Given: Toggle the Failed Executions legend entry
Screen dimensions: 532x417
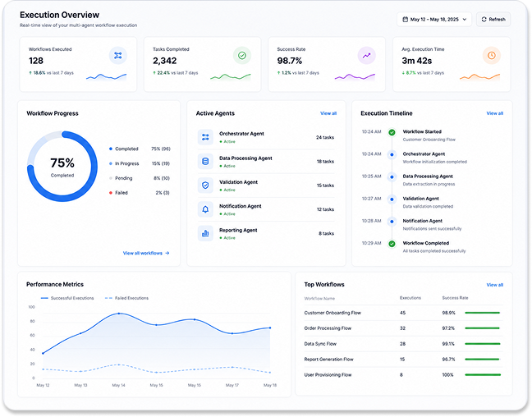Looking at the screenshot, I should 127,298.
